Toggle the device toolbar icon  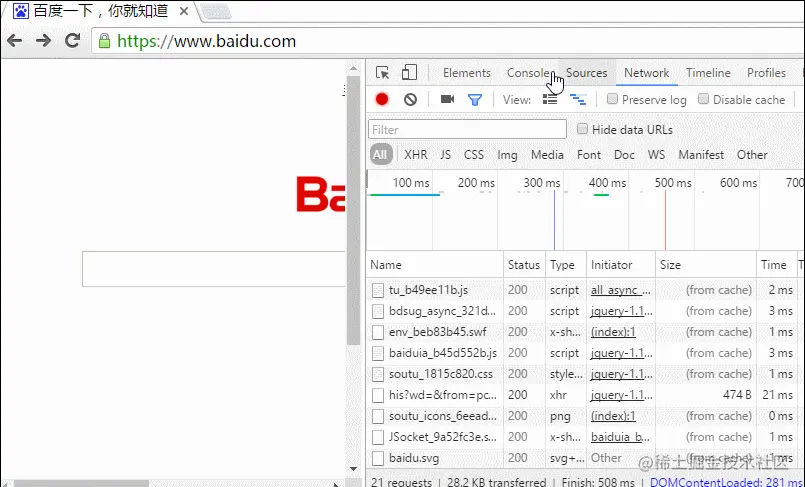409,72
